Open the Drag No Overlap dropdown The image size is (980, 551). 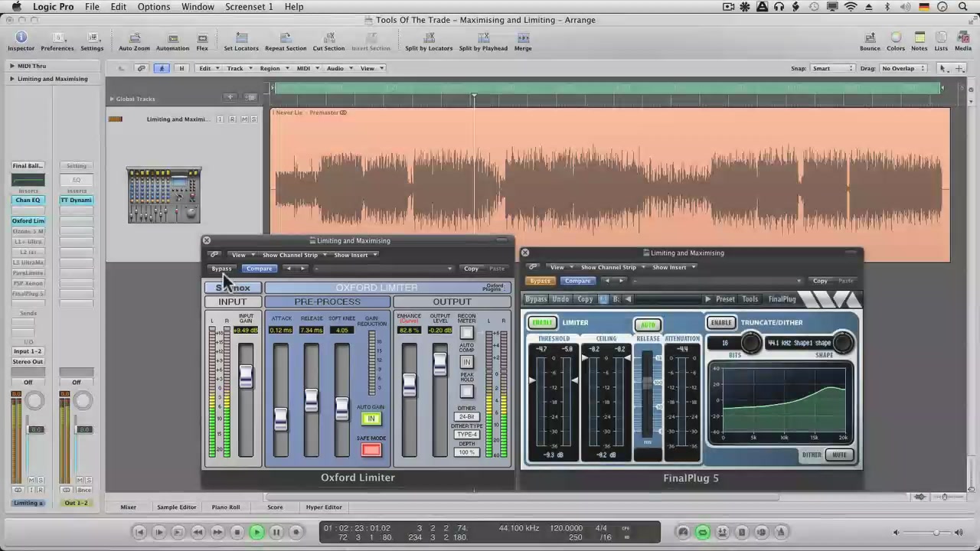(x=903, y=68)
